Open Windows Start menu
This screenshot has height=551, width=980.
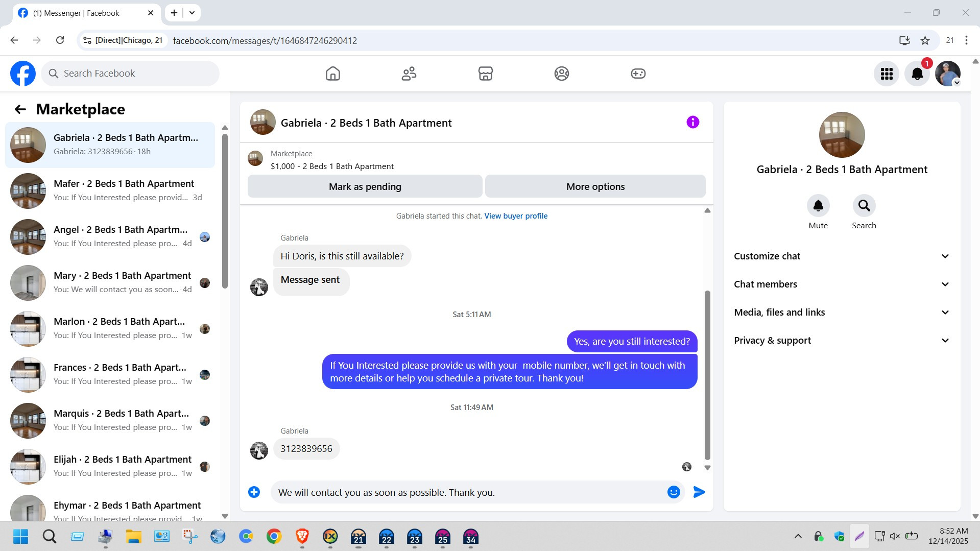point(21,537)
